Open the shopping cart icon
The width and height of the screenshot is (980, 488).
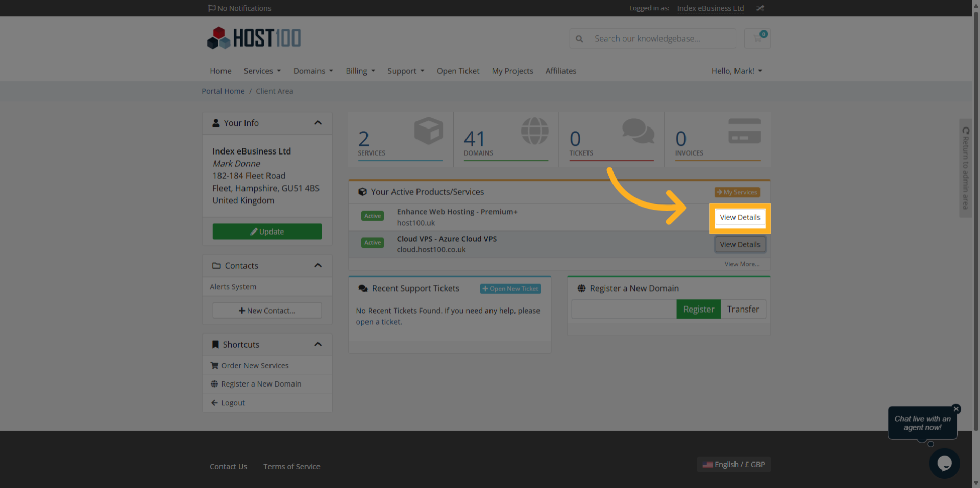tap(757, 38)
